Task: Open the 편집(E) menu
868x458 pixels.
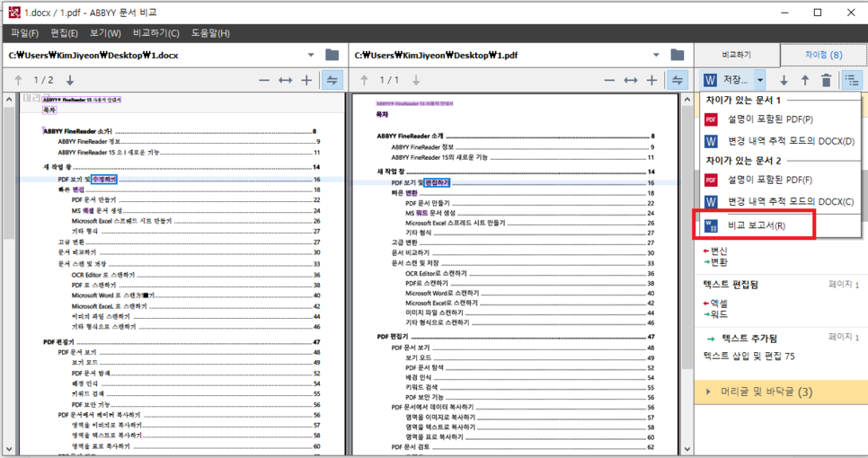Action: point(64,33)
